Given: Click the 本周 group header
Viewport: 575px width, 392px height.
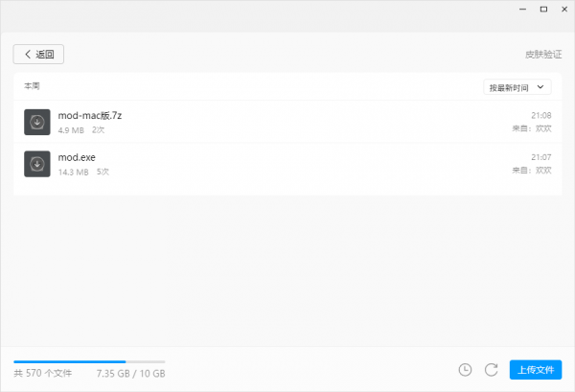Looking at the screenshot, I should pyautogui.click(x=32, y=86).
